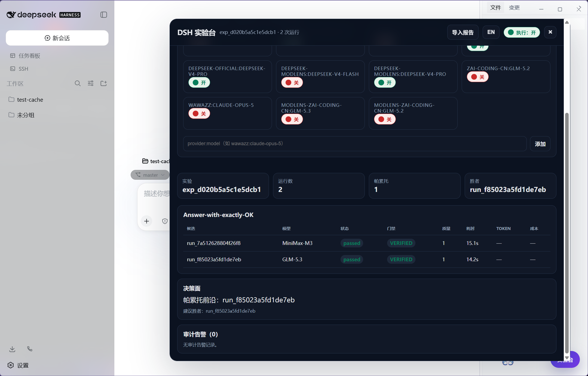Open the download icon in sidebar
Screen dimensions: 588x376
12,349
